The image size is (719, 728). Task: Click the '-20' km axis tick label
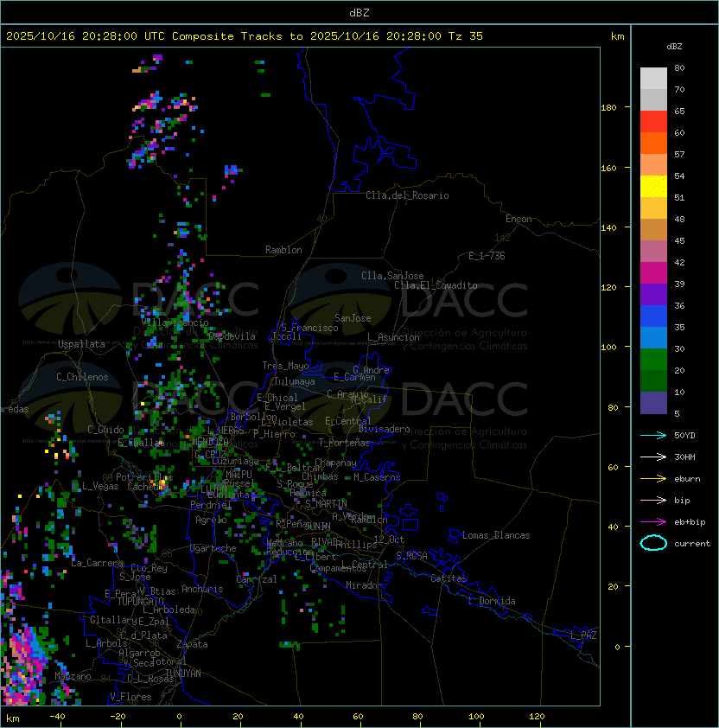118,717
